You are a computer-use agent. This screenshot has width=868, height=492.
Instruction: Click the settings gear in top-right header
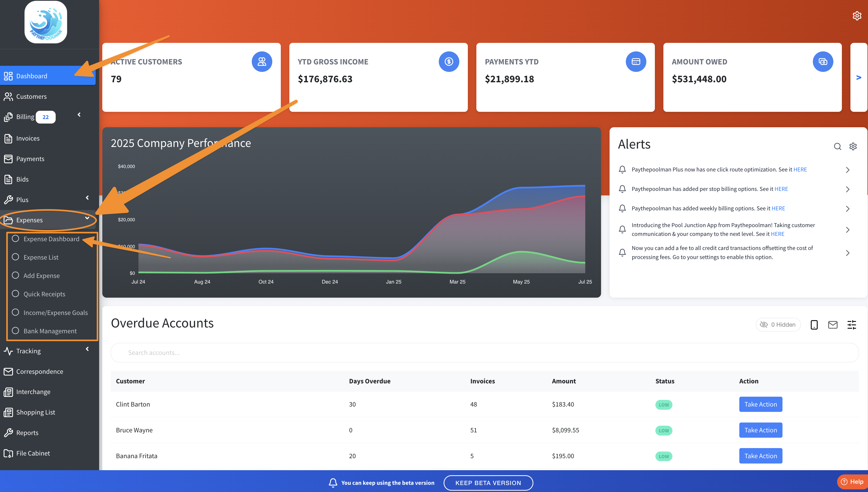point(857,16)
